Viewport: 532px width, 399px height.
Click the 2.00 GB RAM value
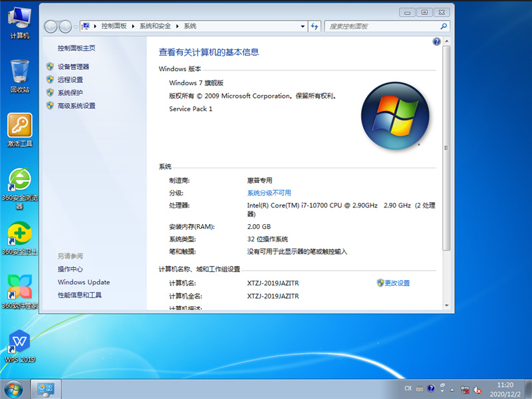[x=259, y=227]
